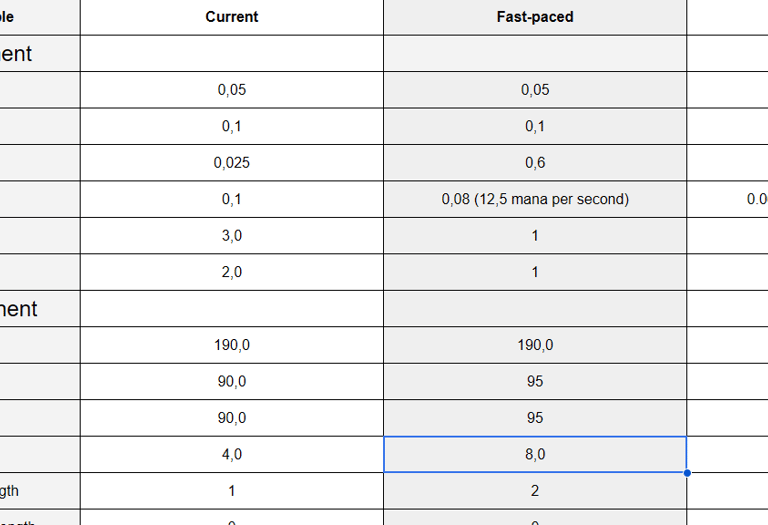Select the Fast-paced cell containing 2
Viewport: 768px width, 525px height.
(535, 491)
